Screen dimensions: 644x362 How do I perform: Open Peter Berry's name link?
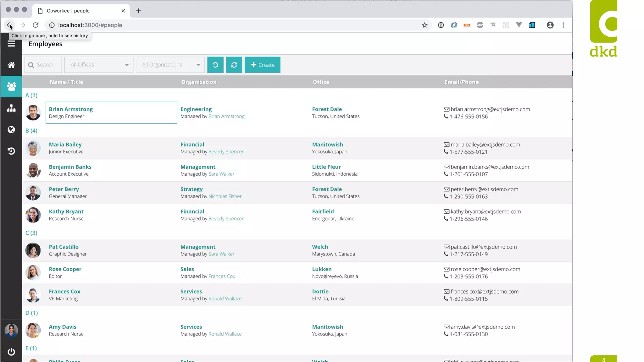tap(64, 189)
